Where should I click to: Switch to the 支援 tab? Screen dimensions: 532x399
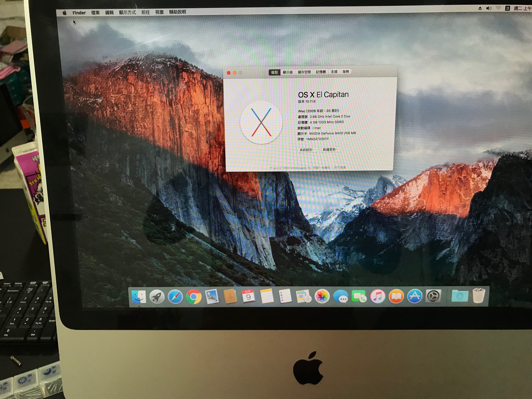pos(334,72)
